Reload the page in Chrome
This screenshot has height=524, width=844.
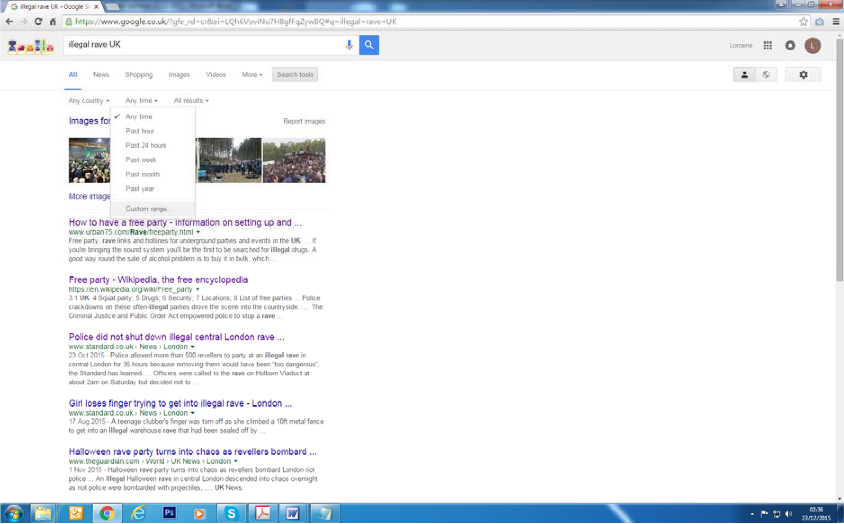pos(39,21)
